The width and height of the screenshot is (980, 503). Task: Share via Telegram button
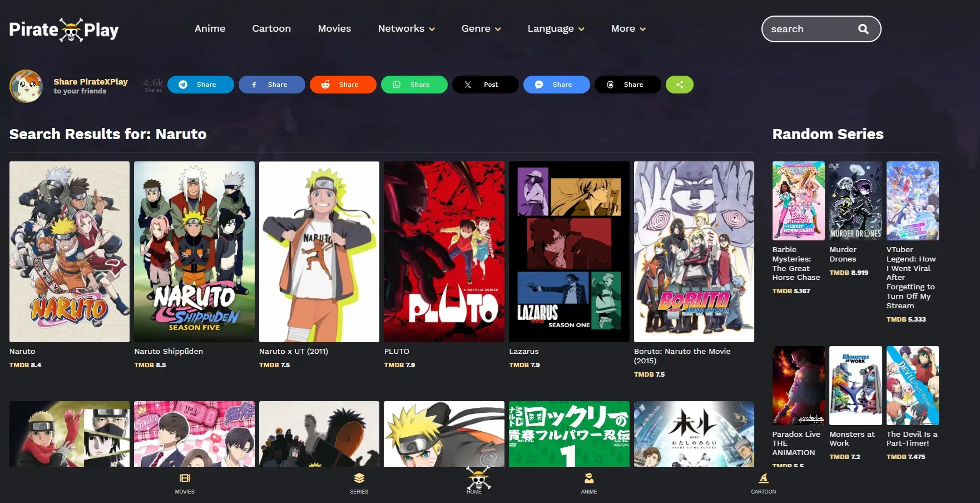(201, 85)
